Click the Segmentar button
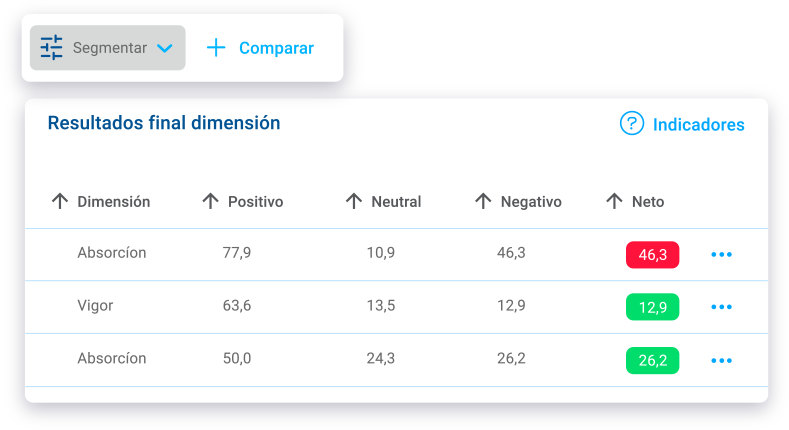 [108, 48]
